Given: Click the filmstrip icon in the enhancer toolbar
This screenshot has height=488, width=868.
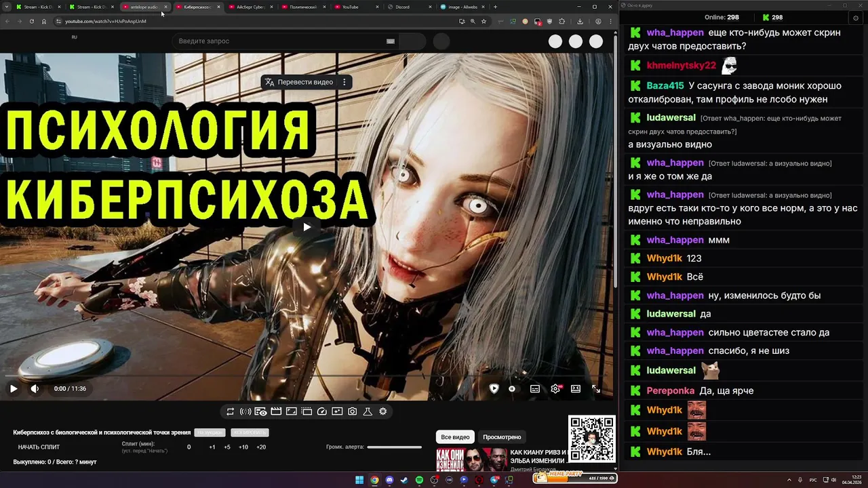Looking at the screenshot, I should click(x=307, y=411).
